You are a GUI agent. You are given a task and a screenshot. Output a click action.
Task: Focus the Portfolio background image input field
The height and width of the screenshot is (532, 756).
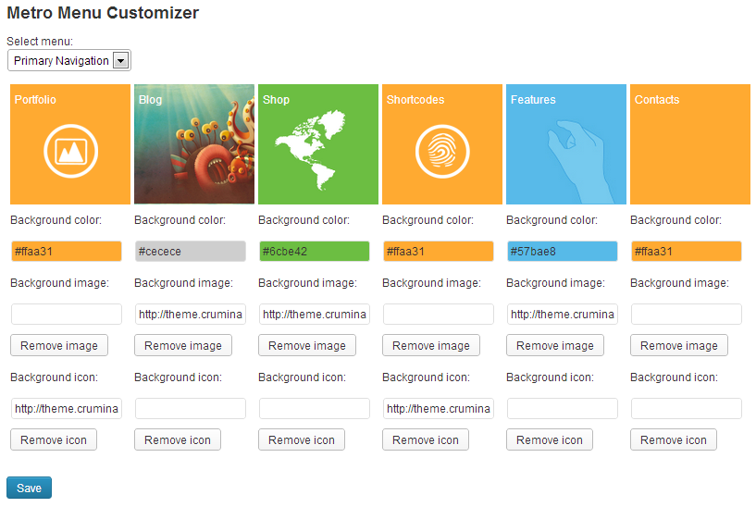[67, 315]
